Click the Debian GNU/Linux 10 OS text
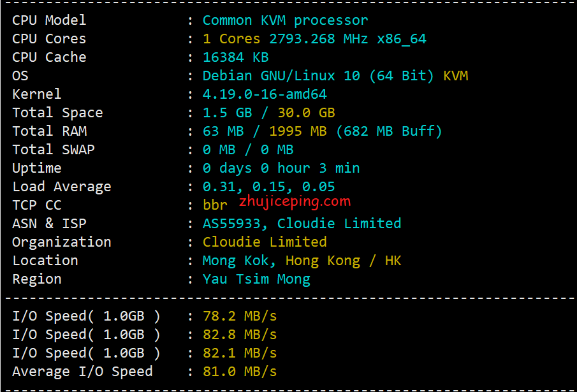 pos(281,76)
